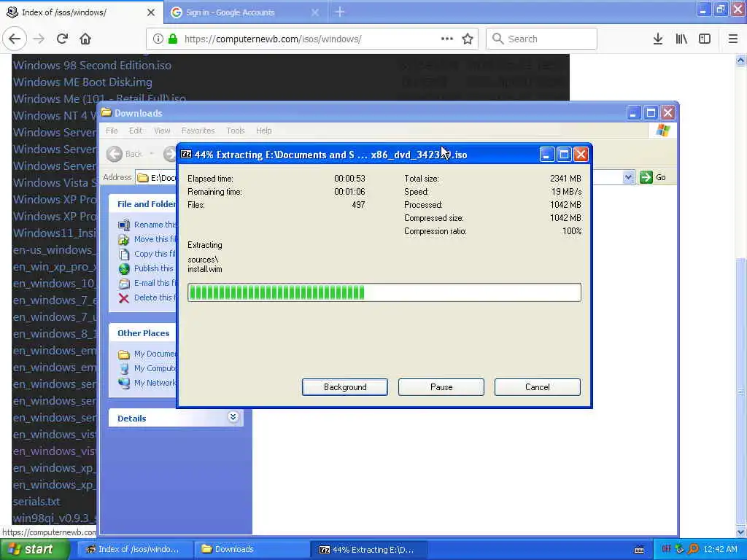Click the green extraction progress bar

click(384, 292)
